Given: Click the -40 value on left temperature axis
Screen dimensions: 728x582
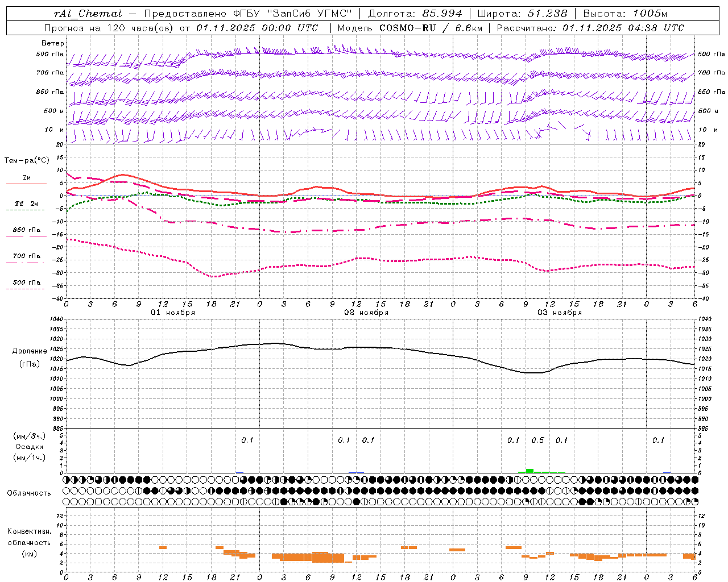Looking at the screenshot, I should pyautogui.click(x=58, y=298).
